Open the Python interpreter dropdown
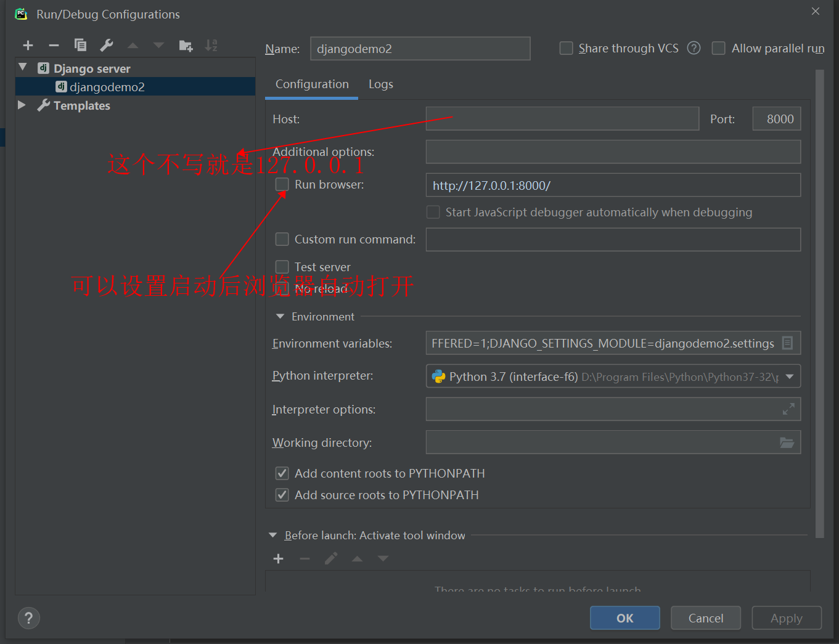Image resolution: width=839 pixels, height=644 pixels. click(790, 377)
